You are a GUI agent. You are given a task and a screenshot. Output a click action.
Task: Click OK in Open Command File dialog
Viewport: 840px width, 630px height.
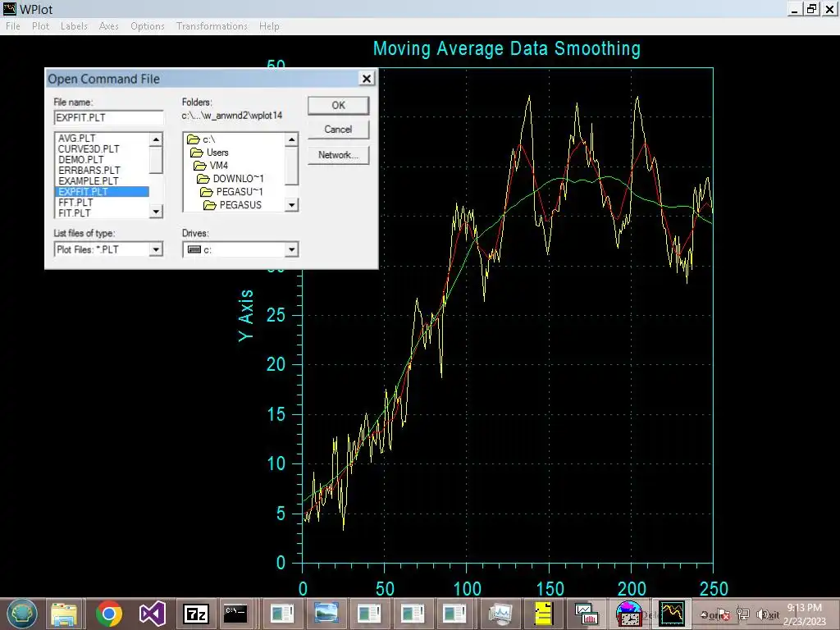coord(338,106)
